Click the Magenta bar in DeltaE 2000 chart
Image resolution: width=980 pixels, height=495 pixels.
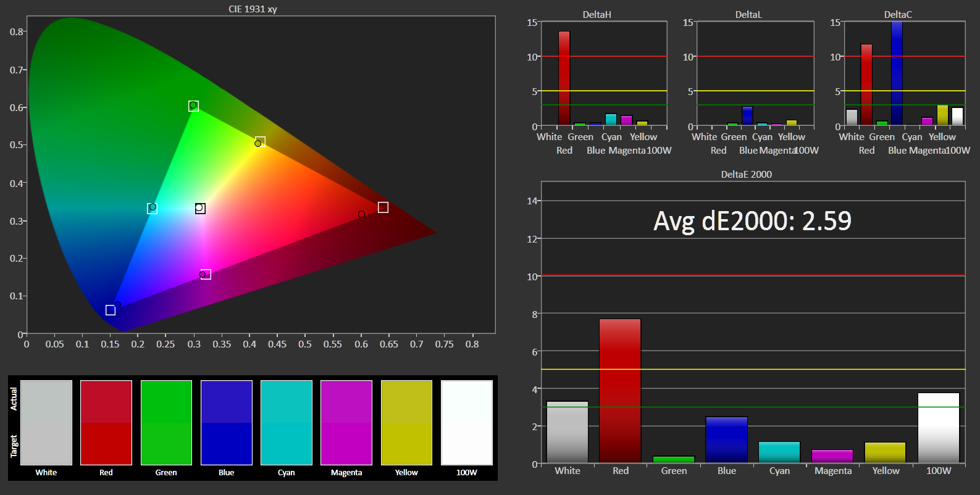(x=832, y=457)
